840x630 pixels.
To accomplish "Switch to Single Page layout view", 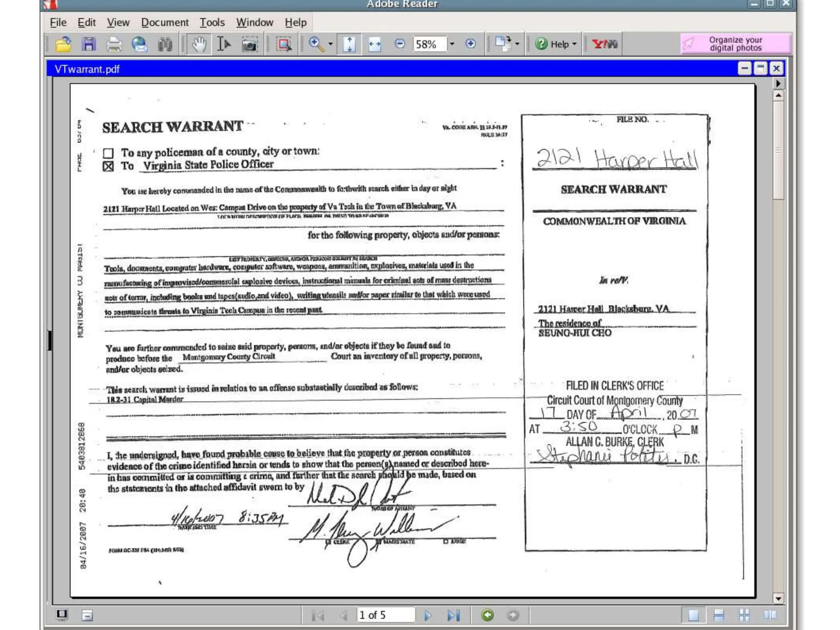I will coord(693,615).
